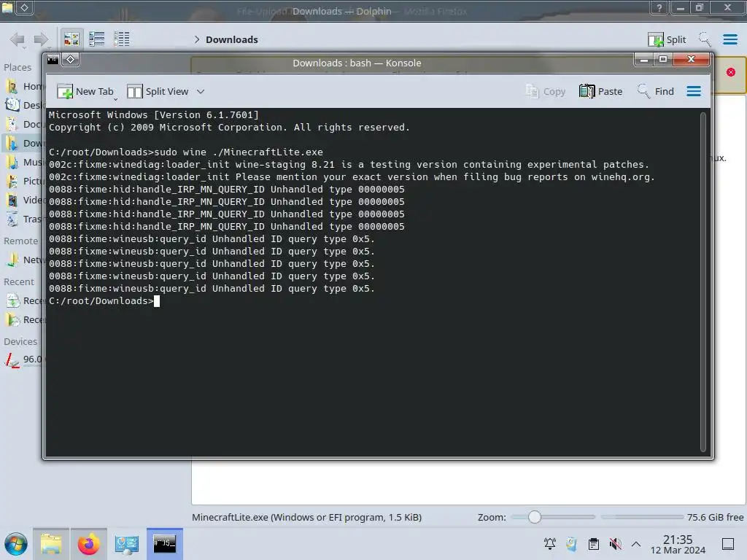Screen dimensions: 747x560
Task: Click the Dolphin title bar folder icon
Action: coord(7,7)
